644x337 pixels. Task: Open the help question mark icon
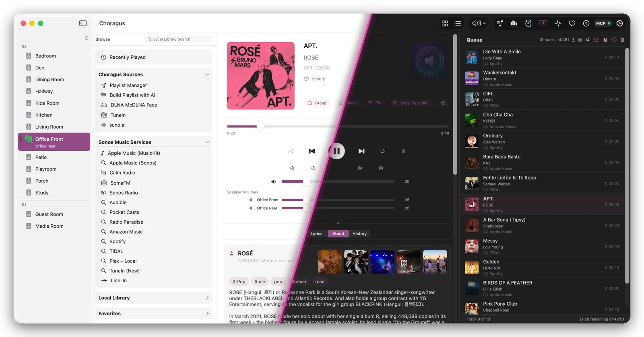586,23
